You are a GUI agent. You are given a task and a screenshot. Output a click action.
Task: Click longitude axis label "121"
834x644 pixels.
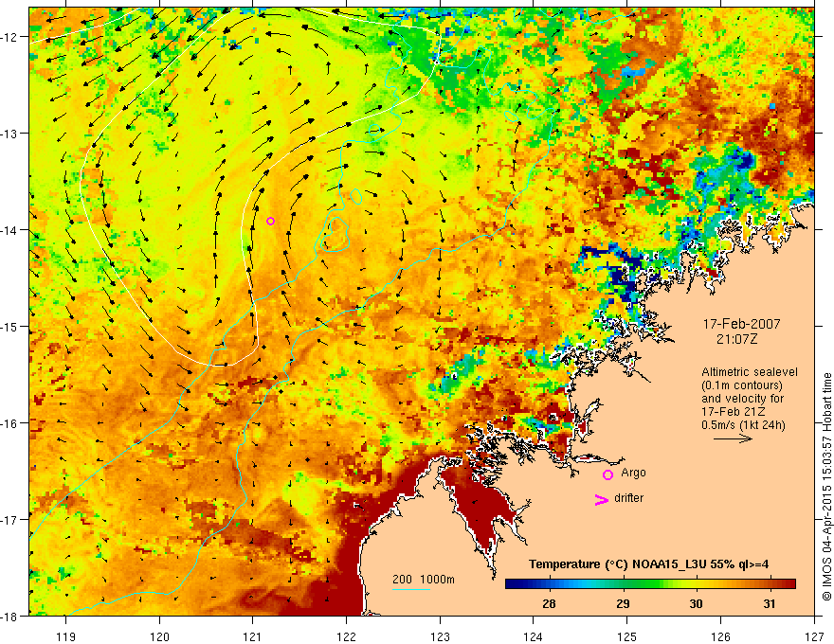point(253,636)
